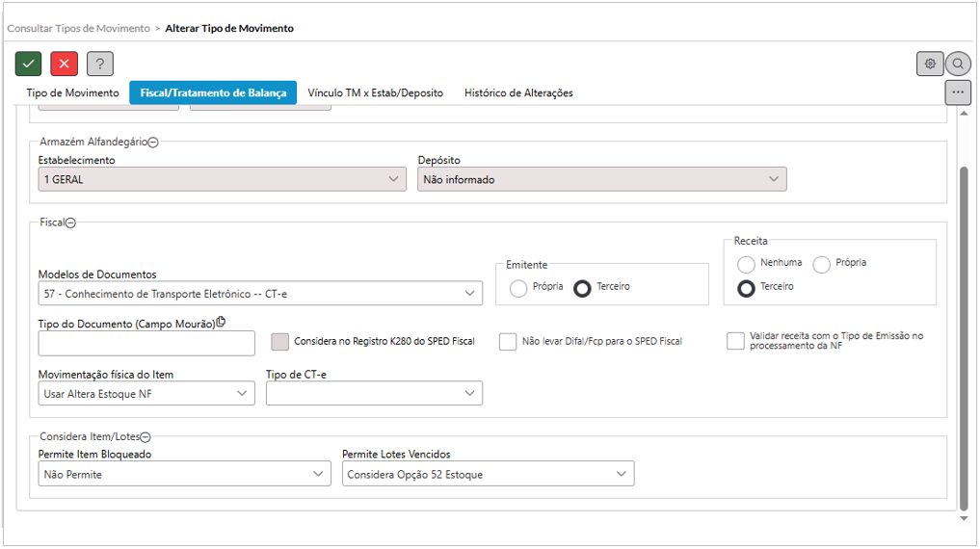Open the three-dots more options button

click(x=958, y=92)
